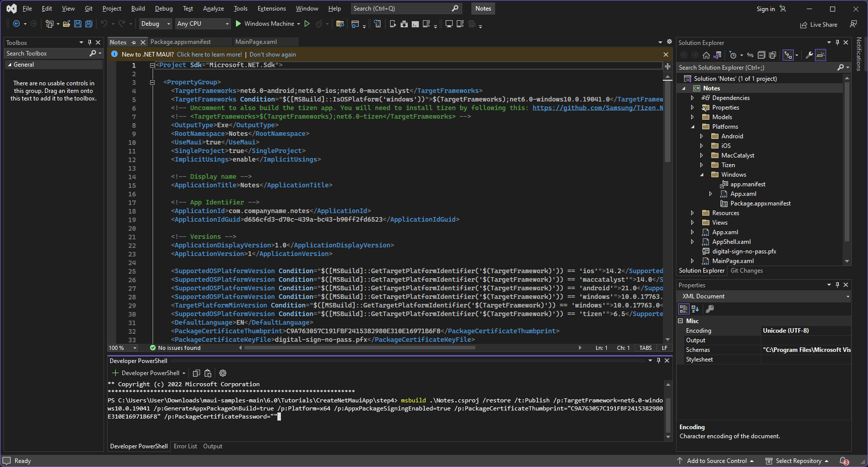Viewport: 868px width, 467px height.
Task: Click 'Click here to learn more!' link
Action: (209, 55)
